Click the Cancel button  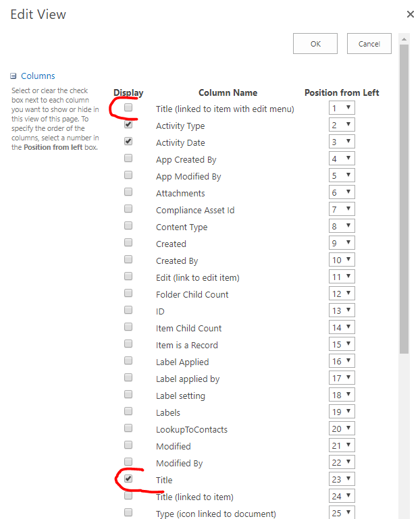369,44
